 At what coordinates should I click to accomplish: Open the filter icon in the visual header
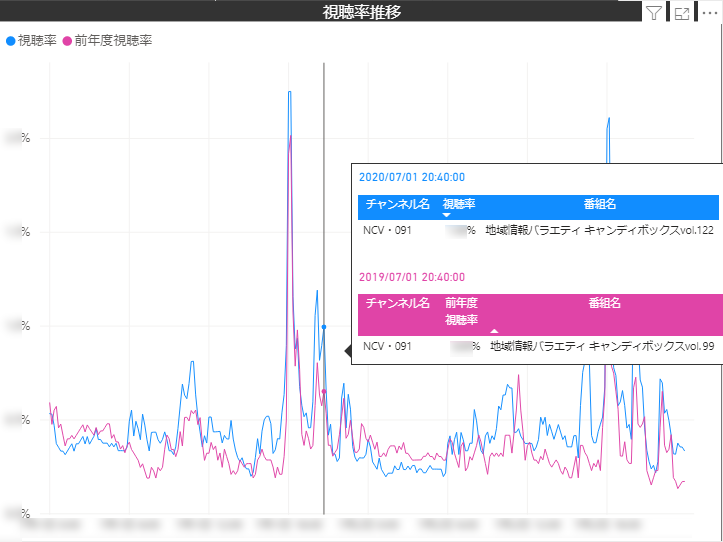[x=654, y=13]
